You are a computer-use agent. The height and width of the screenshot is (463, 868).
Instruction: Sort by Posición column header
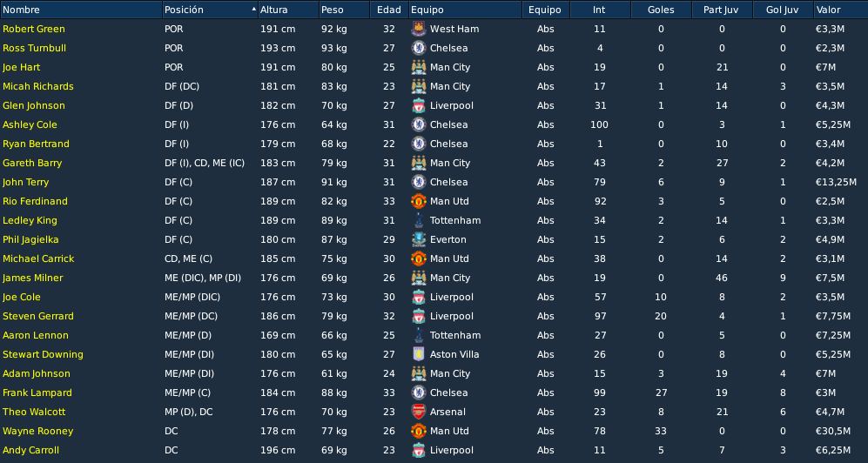211,10
